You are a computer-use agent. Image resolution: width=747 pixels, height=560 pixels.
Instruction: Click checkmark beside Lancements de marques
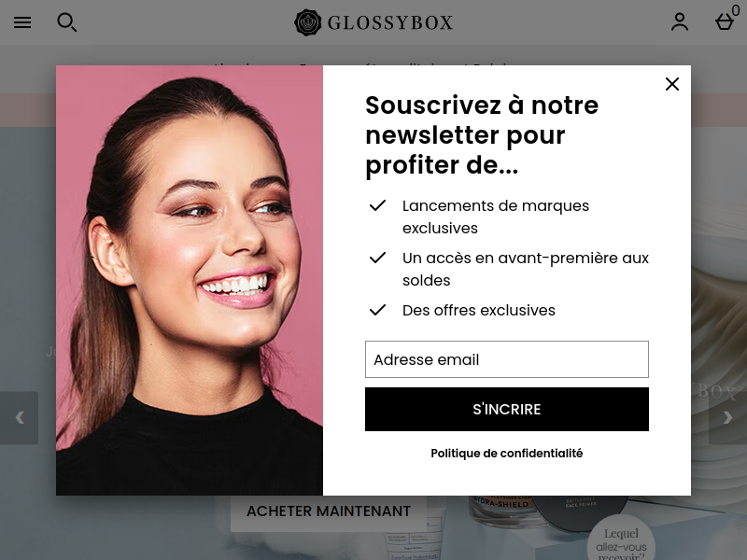coord(378,205)
